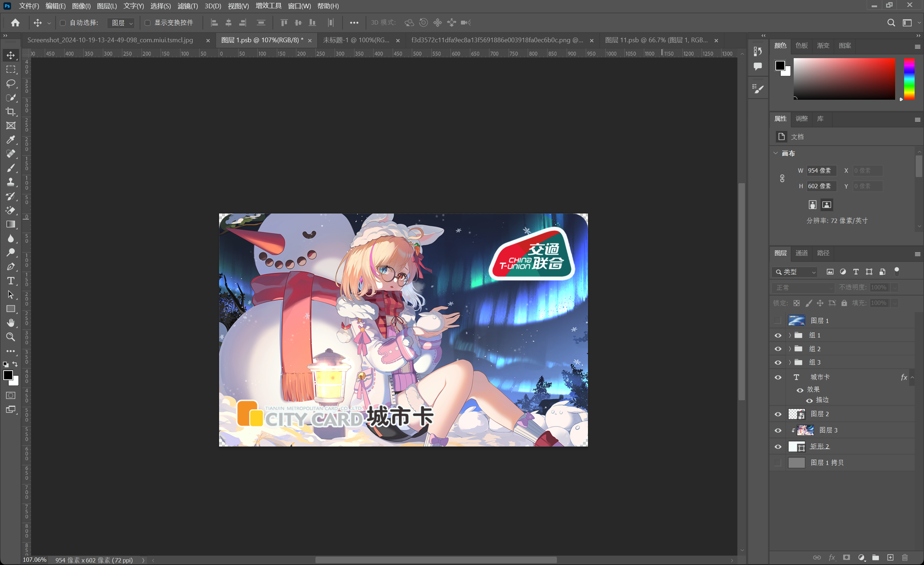Click the Home button in options bar
Image resolution: width=924 pixels, height=565 pixels.
point(15,22)
